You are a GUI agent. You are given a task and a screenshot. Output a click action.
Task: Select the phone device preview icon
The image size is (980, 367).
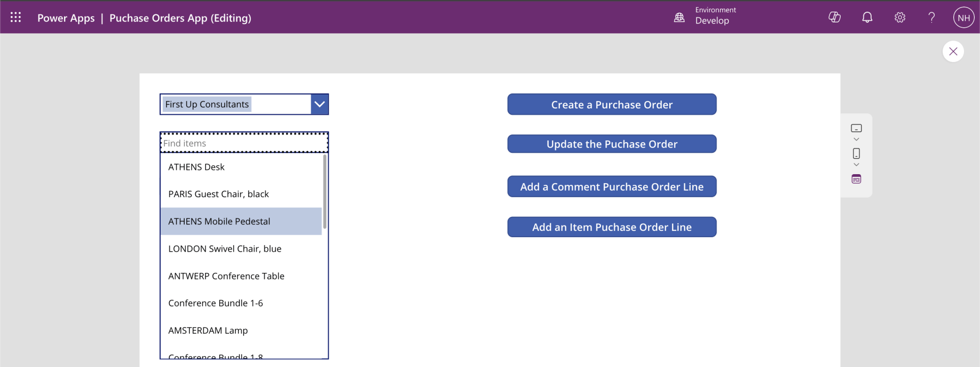point(856,154)
